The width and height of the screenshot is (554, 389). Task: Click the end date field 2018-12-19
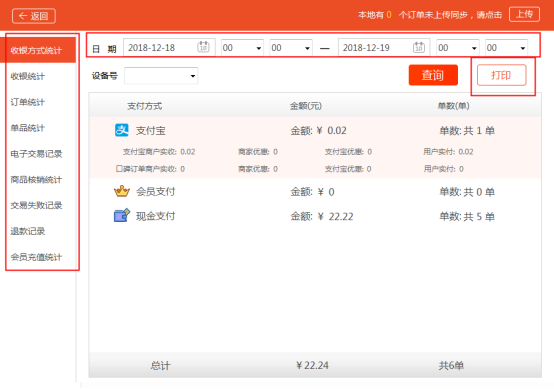coord(384,47)
